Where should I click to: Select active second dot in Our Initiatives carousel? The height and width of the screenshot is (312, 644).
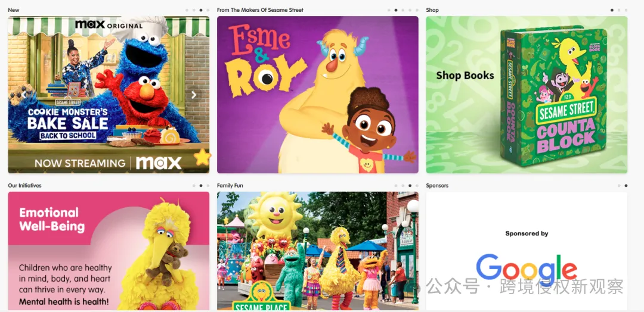tap(201, 186)
